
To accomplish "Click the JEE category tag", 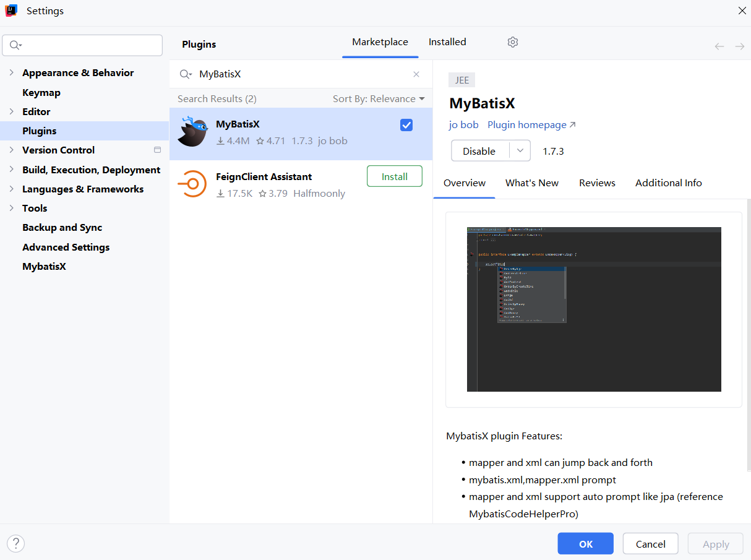I will 461,80.
